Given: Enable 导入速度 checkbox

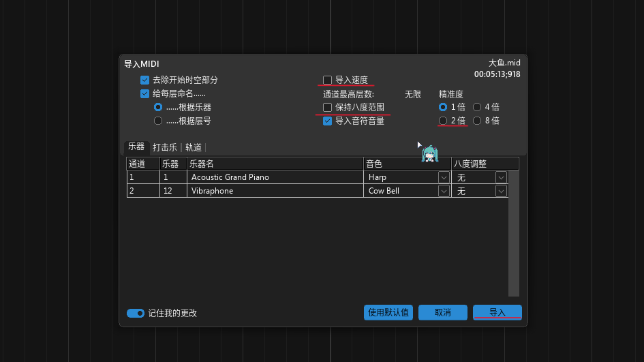Looking at the screenshot, I should tap(327, 80).
